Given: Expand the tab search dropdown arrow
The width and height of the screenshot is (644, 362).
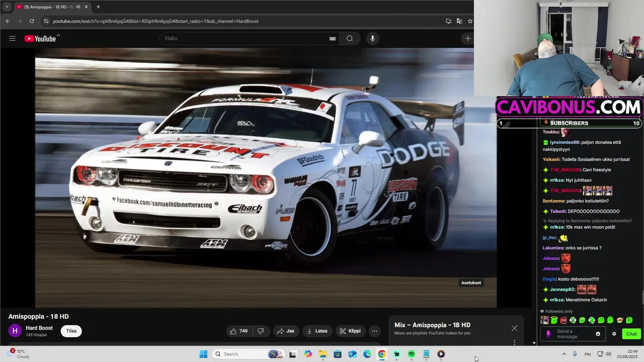Looking at the screenshot, I should [7, 7].
